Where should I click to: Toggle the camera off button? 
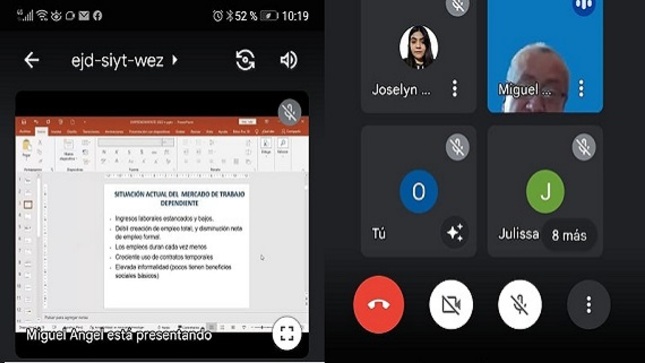pos(451,305)
